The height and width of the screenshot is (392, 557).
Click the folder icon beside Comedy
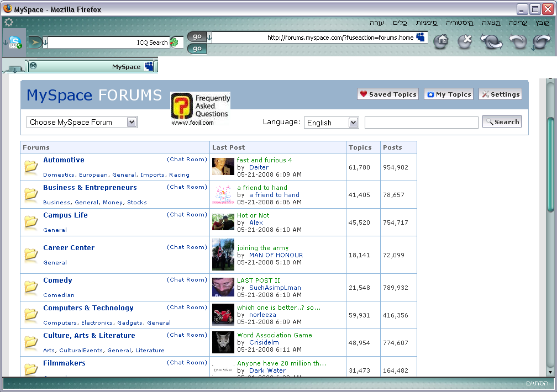point(31,287)
